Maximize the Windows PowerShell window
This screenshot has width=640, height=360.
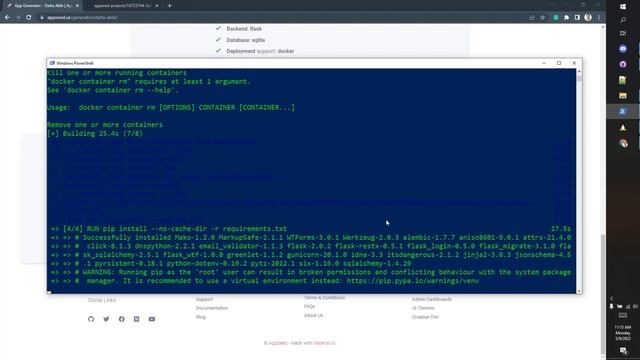559,63
